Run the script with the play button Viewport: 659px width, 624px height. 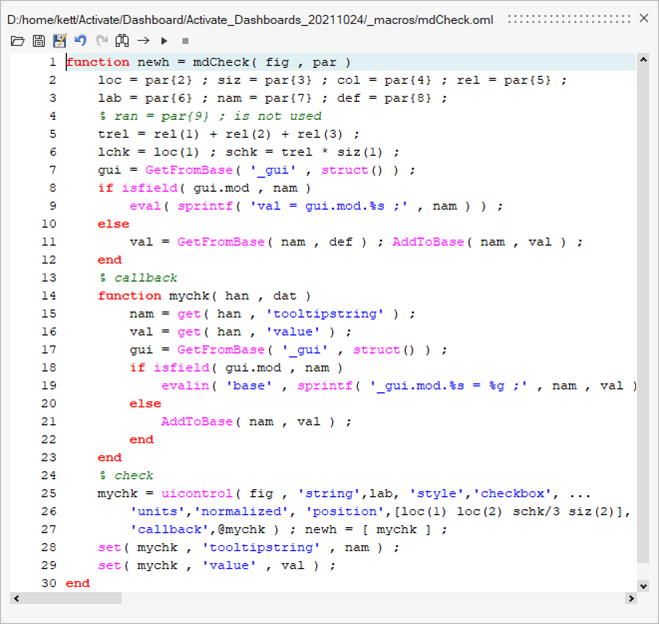coord(164,41)
